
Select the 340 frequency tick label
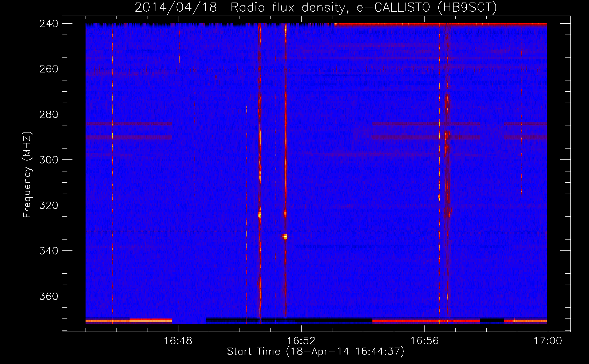click(49, 251)
